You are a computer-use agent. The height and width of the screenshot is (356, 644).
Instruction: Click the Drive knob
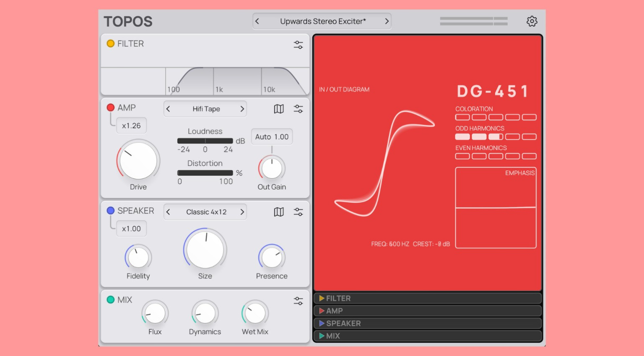(138, 161)
